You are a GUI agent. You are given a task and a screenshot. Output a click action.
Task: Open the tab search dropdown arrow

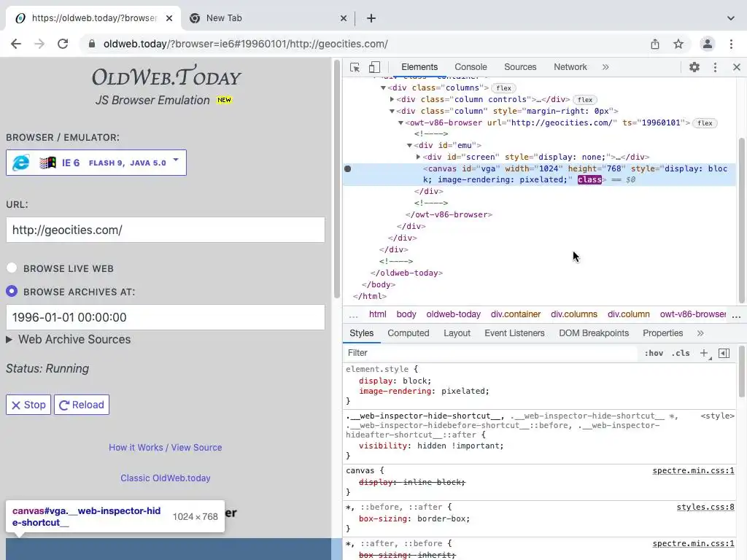(x=731, y=18)
